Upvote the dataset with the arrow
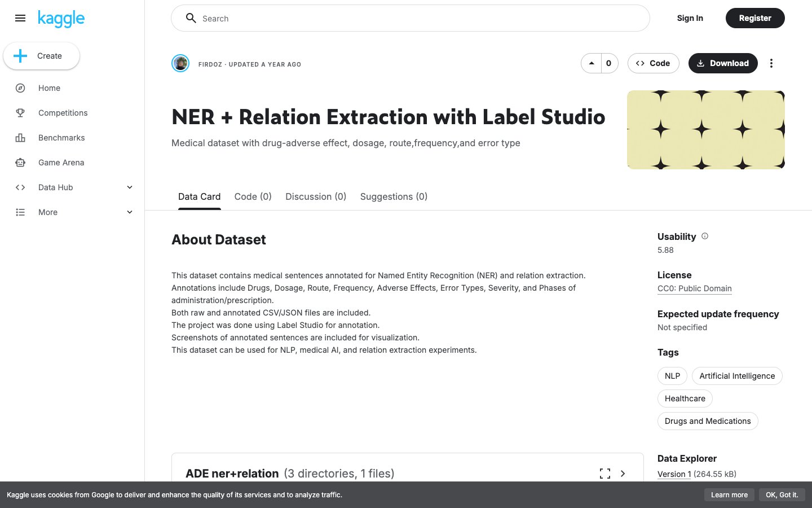The image size is (812, 508). coord(592,63)
